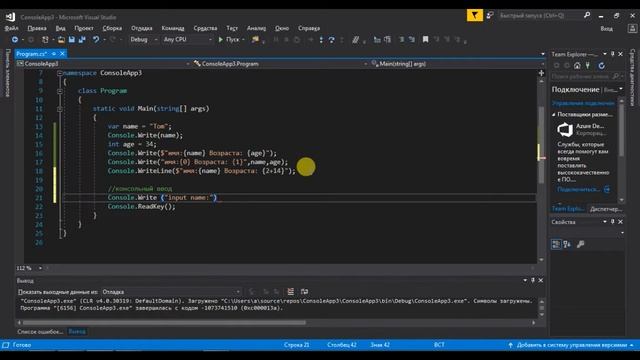Click the search magnifier in quick launch
Image resolution: width=640 pixels, height=360 pixels.
click(x=587, y=15)
